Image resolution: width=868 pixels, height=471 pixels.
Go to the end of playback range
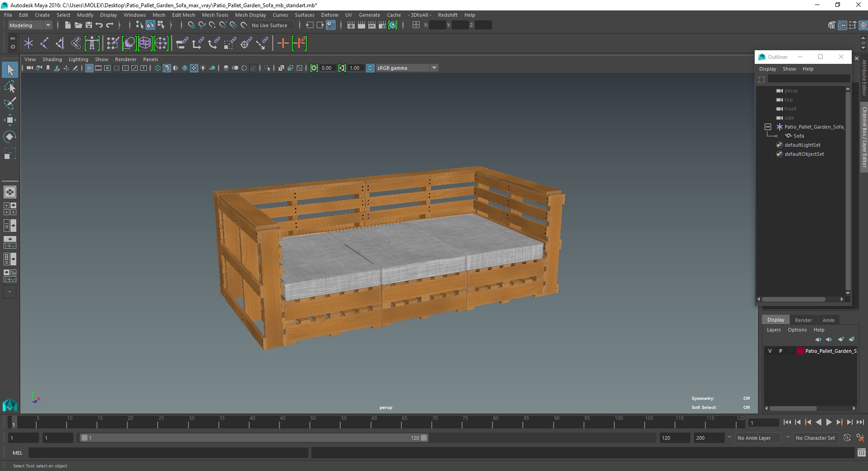coord(860,422)
